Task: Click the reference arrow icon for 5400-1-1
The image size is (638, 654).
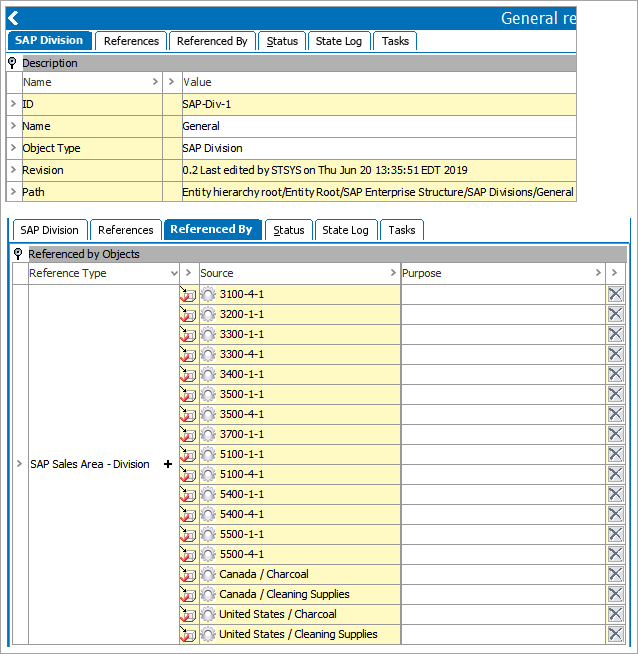Action: coord(188,494)
